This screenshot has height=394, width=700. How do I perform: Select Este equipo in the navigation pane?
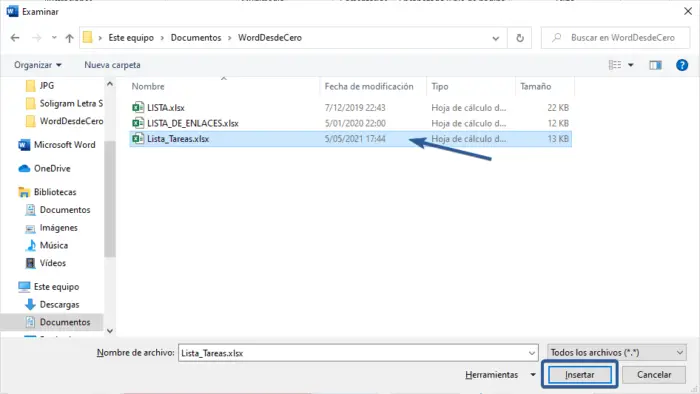click(49, 286)
